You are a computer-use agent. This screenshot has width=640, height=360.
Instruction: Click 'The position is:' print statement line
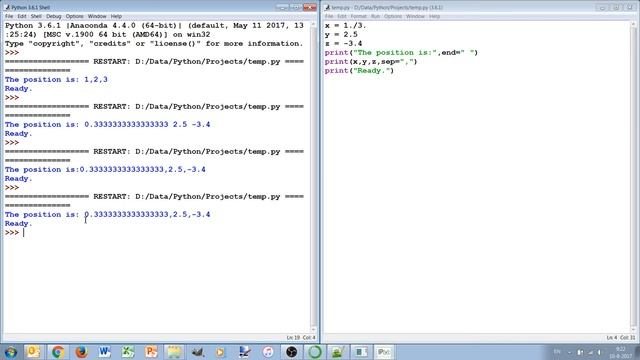[x=401, y=53]
